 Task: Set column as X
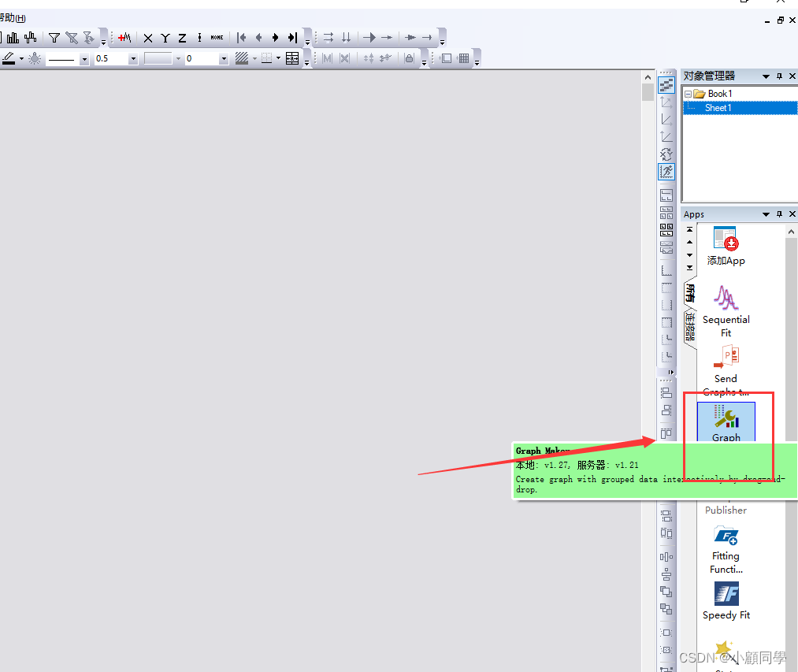tap(148, 38)
